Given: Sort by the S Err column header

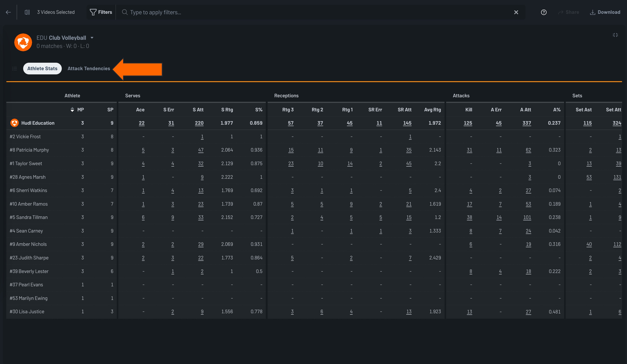Looking at the screenshot, I should coord(169,110).
